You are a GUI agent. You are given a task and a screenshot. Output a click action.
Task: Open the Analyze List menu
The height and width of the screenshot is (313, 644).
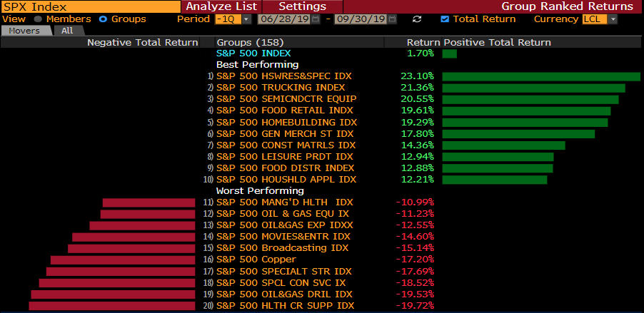point(221,6)
